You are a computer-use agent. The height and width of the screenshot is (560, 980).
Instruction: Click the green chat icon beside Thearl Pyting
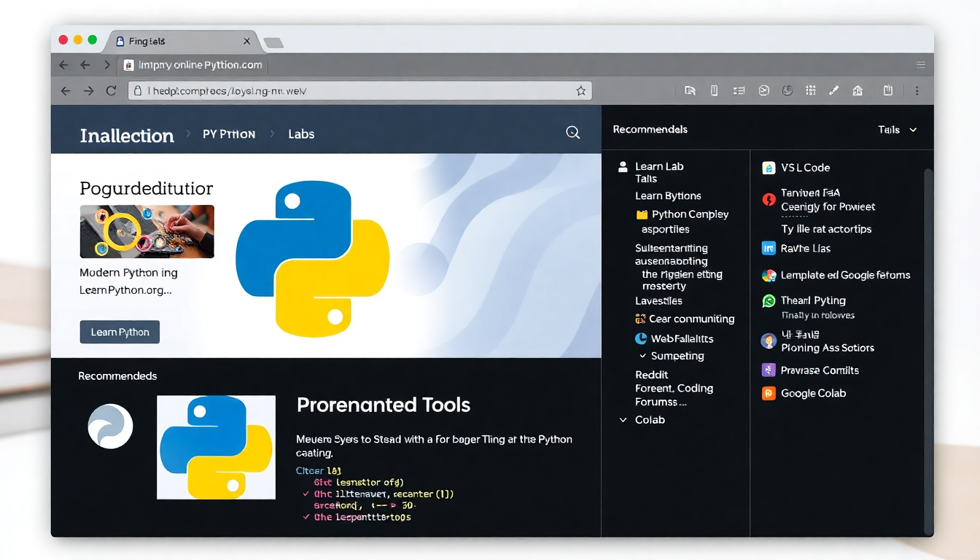coord(769,300)
